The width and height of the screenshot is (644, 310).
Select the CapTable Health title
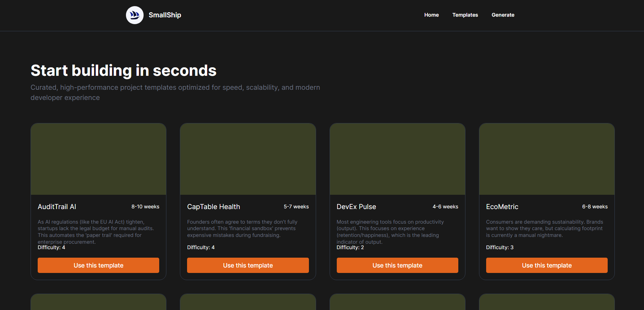214,206
